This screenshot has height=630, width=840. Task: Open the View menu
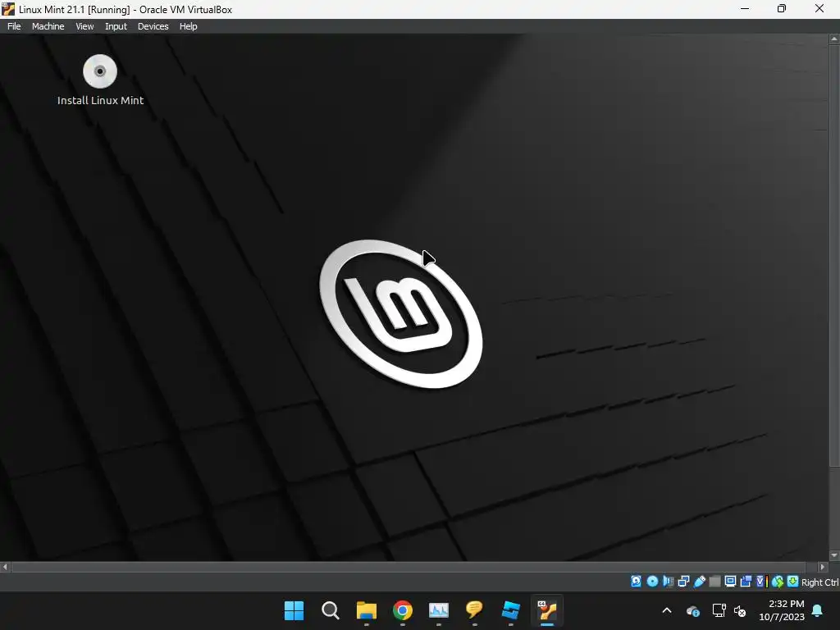click(84, 26)
